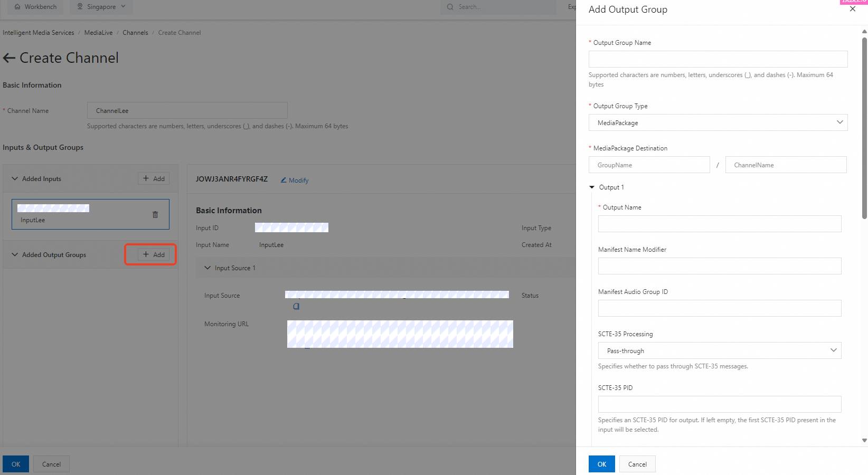Click the copy icon below Input Source
This screenshot has width=868, height=475.
pos(296,306)
